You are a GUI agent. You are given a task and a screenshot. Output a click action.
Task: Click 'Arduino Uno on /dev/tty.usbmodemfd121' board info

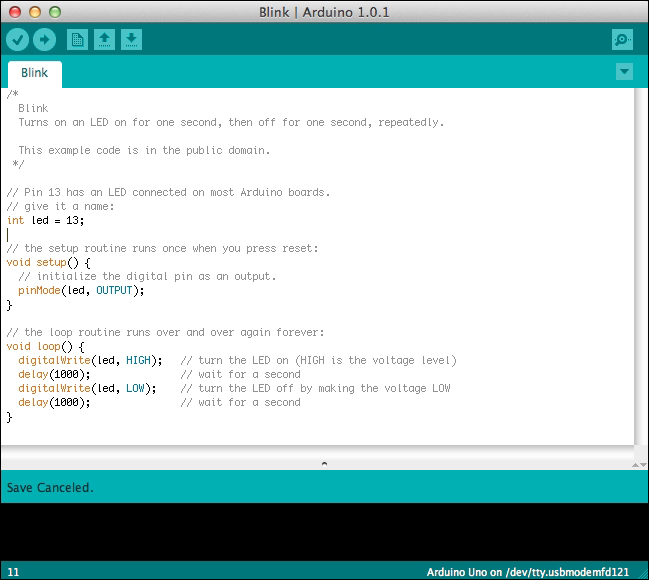(x=528, y=572)
